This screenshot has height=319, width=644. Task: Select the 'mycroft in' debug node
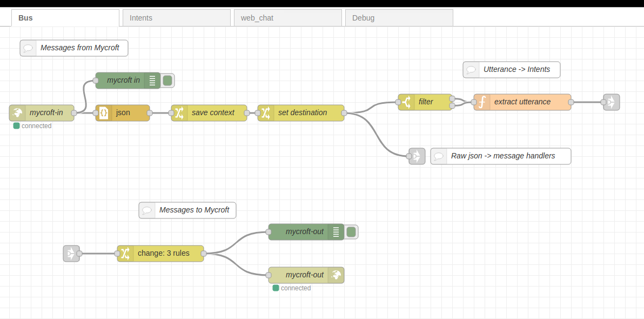point(128,81)
